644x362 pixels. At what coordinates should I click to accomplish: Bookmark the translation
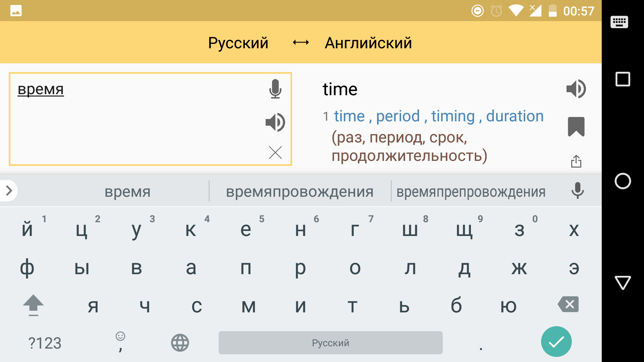click(576, 126)
